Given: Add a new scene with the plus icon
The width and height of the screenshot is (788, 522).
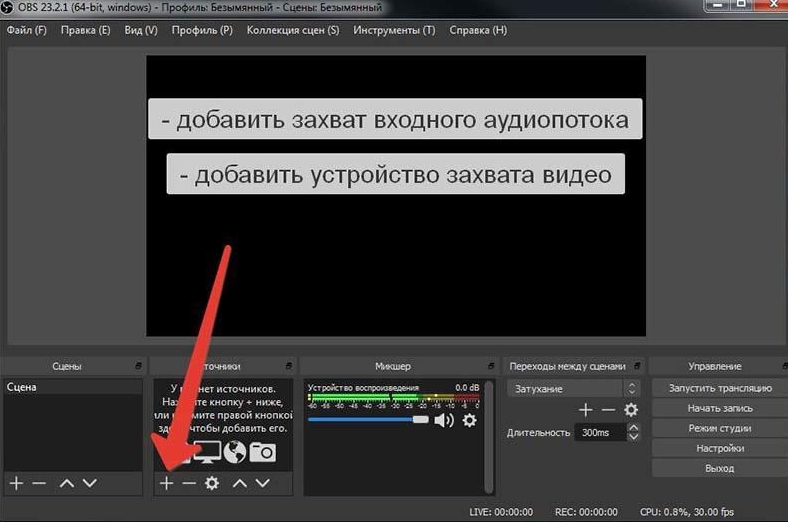Looking at the screenshot, I should click(x=16, y=483).
